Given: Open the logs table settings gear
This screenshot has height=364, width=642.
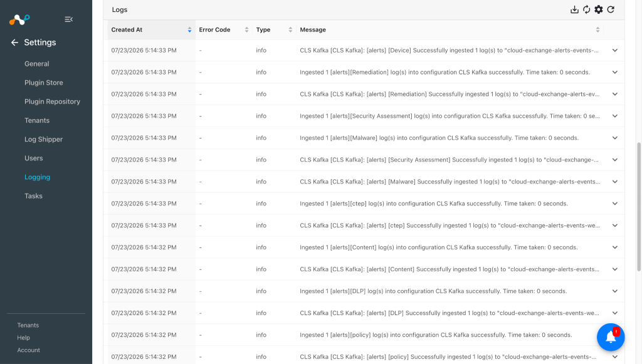Looking at the screenshot, I should (599, 9).
